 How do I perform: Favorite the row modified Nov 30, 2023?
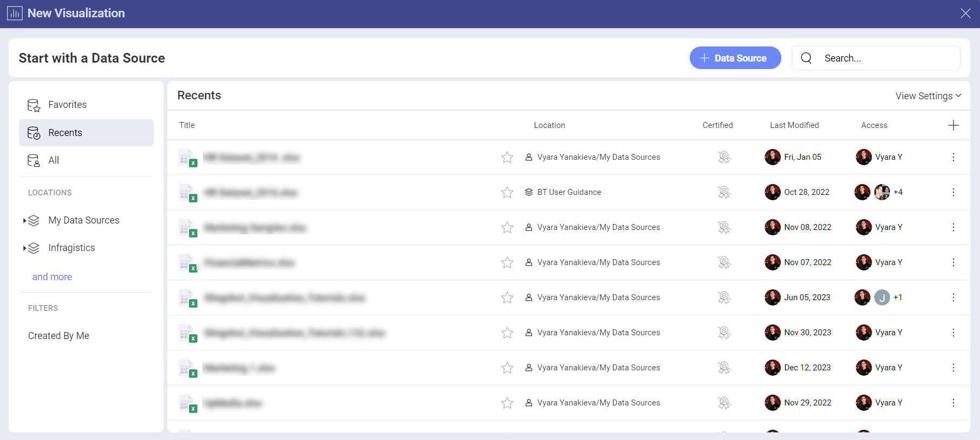507,333
